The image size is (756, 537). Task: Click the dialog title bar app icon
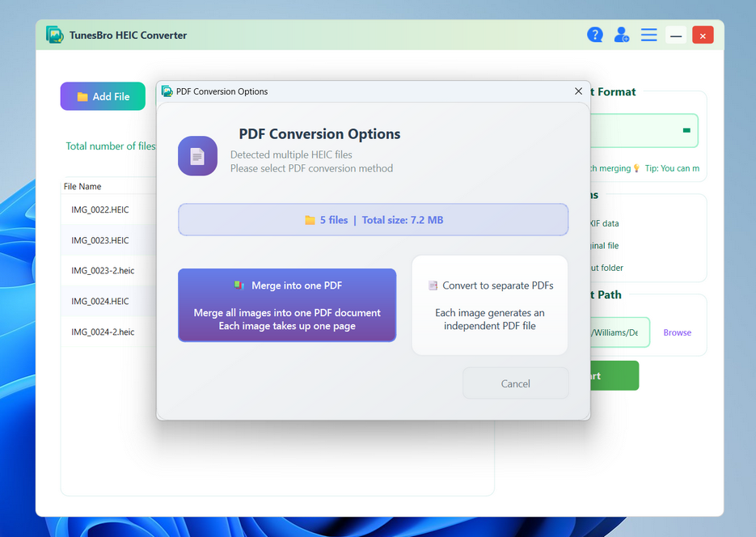tap(167, 91)
